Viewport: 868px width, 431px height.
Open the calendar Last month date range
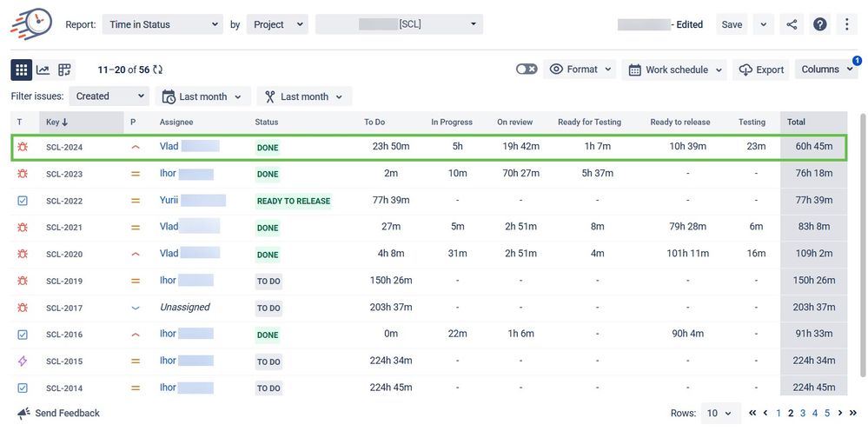203,96
